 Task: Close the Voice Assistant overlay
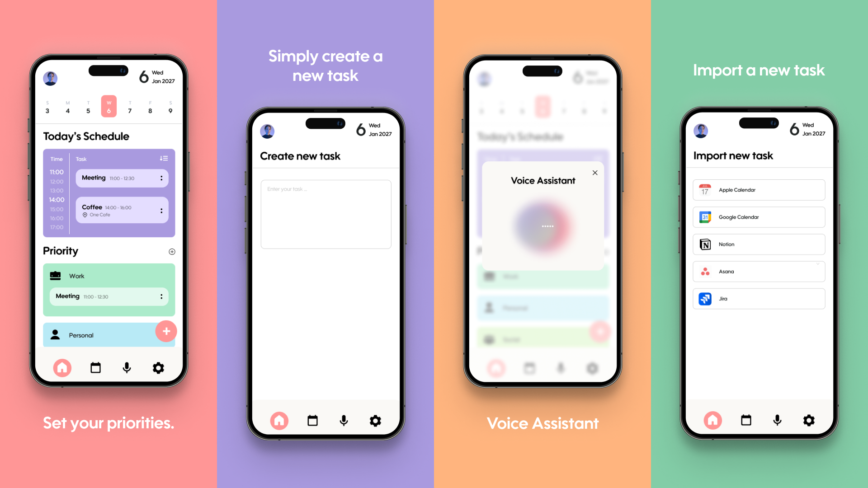coord(594,173)
